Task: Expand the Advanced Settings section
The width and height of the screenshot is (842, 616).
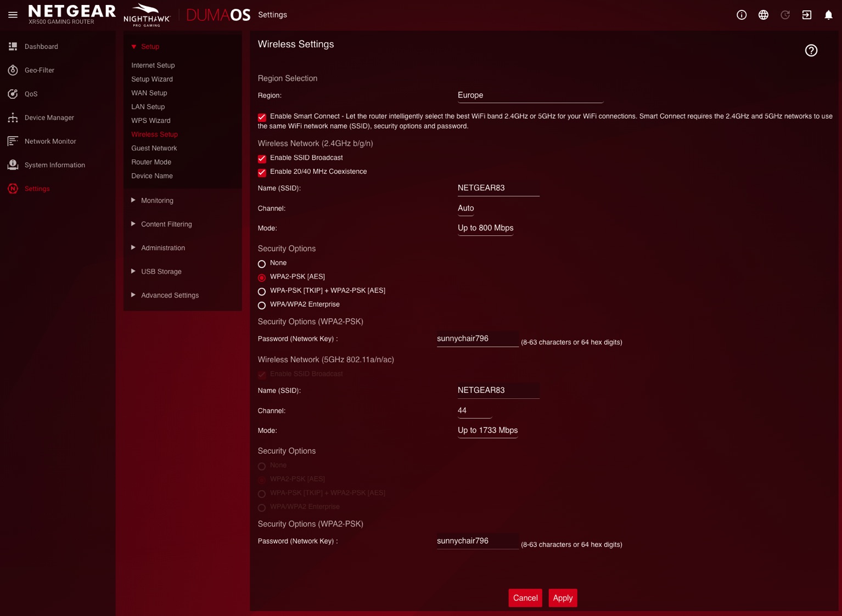Action: (x=165, y=295)
